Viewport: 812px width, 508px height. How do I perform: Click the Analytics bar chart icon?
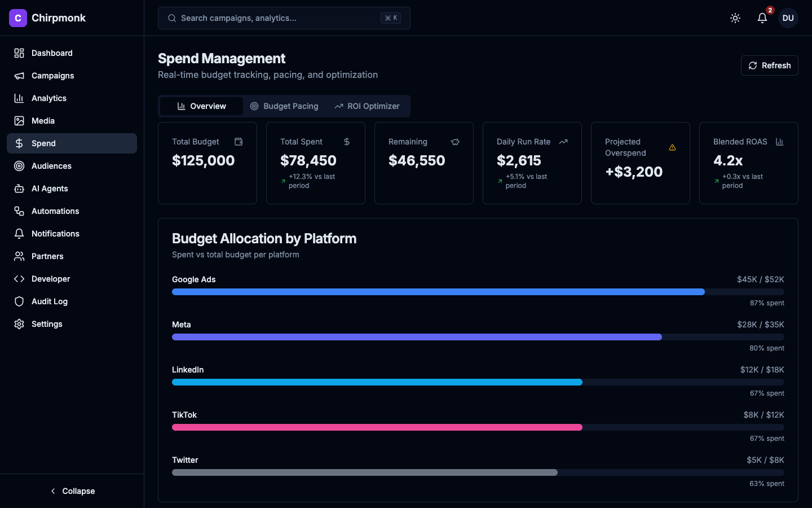[x=19, y=98]
